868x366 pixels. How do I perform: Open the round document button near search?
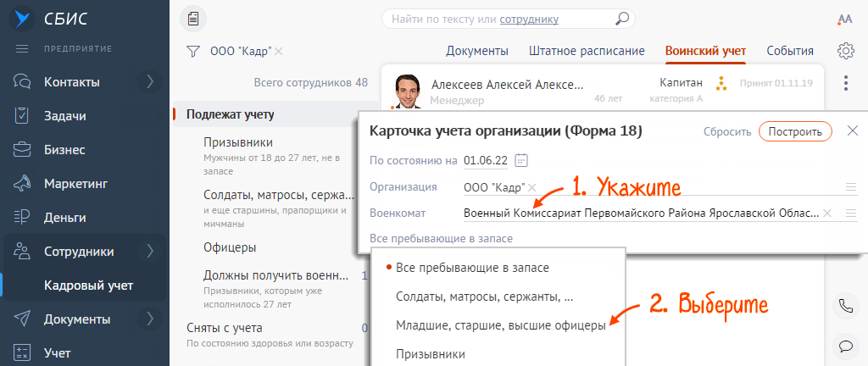(192, 19)
